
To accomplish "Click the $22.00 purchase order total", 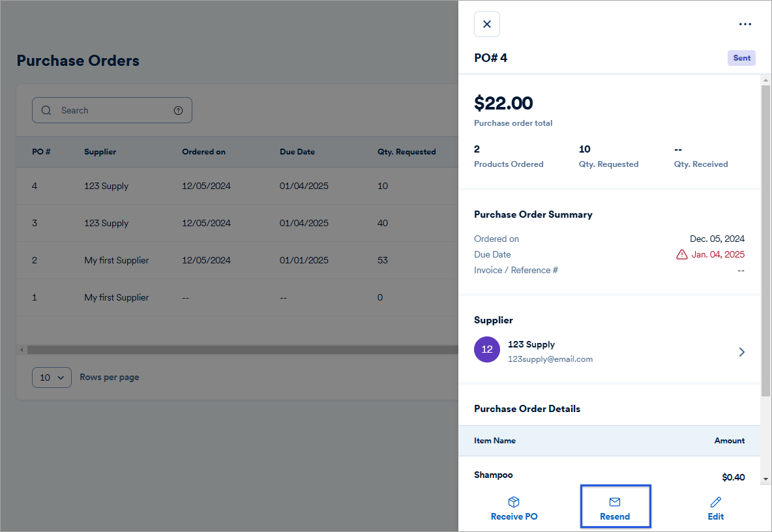I will (503, 104).
